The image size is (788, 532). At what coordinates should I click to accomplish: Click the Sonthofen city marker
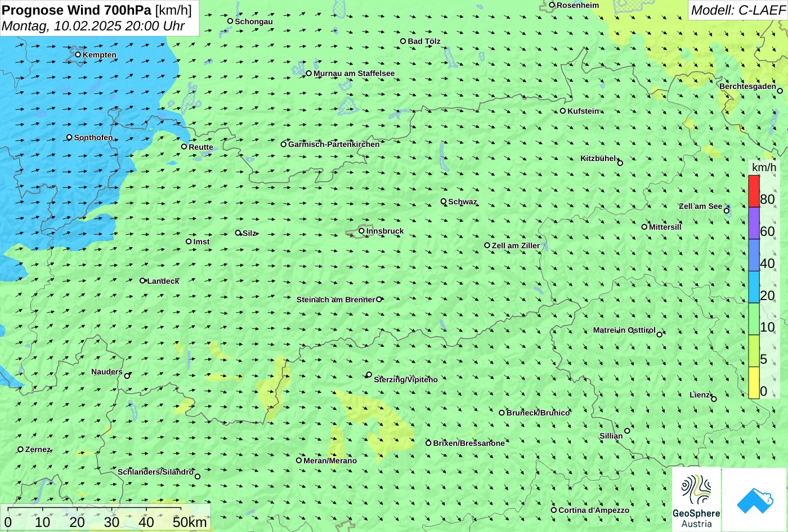click(x=69, y=137)
